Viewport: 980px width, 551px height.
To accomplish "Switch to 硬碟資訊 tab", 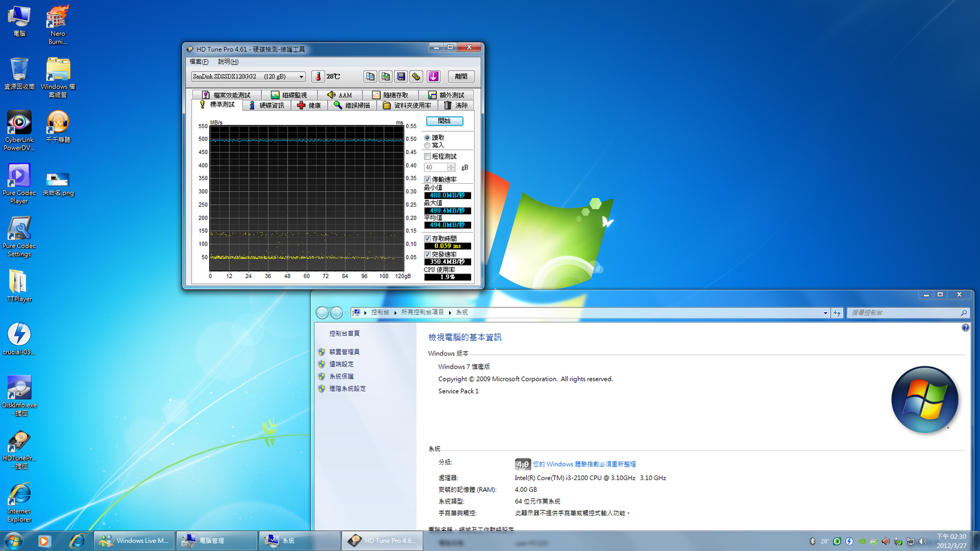I will [266, 105].
